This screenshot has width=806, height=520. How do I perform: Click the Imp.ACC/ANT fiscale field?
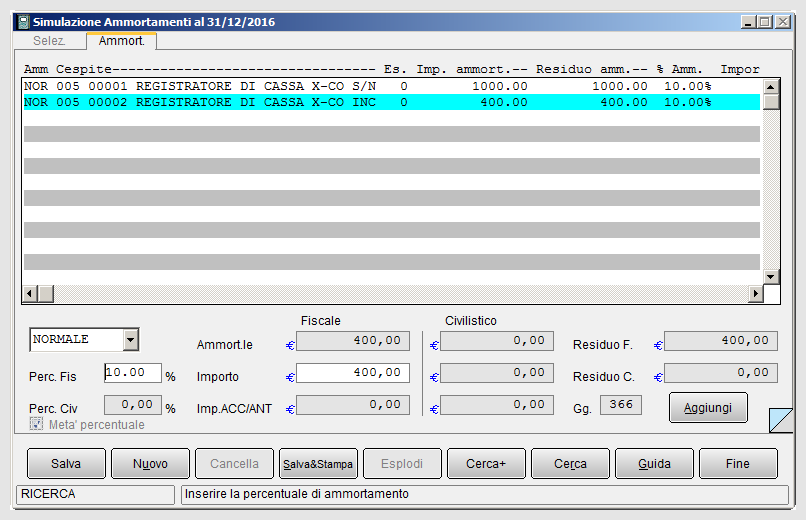[353, 404]
